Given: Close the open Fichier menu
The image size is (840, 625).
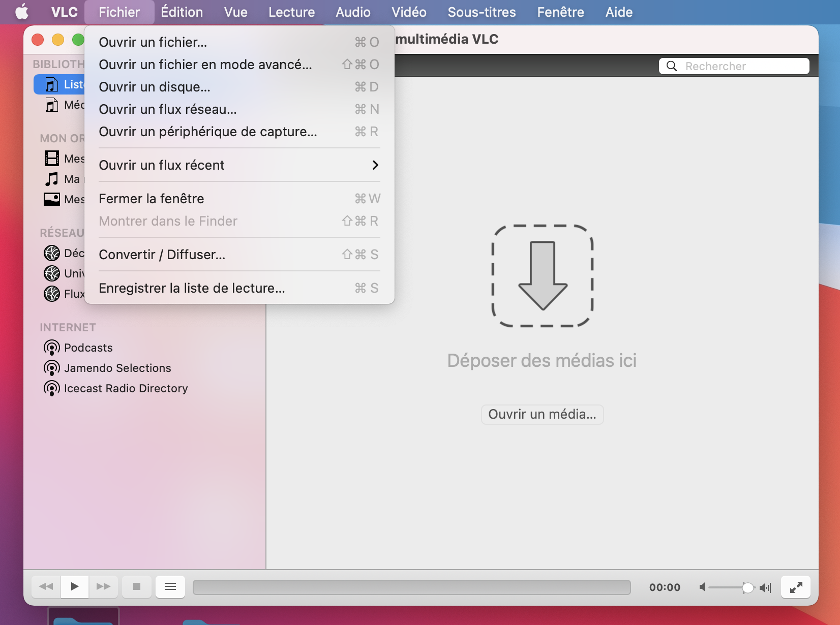Looking at the screenshot, I should [119, 12].
